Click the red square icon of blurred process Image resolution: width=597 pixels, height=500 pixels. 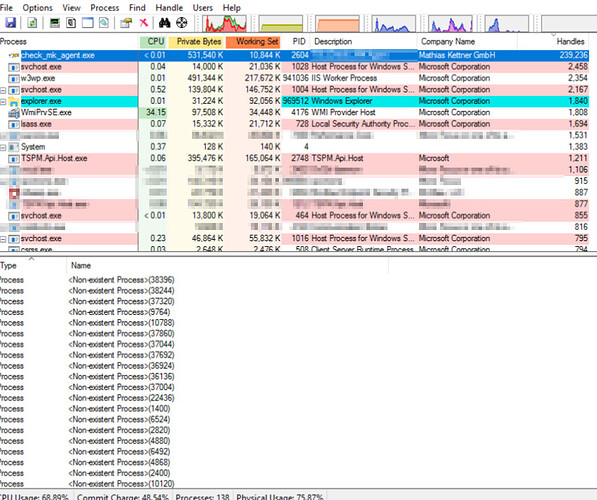tap(14, 193)
